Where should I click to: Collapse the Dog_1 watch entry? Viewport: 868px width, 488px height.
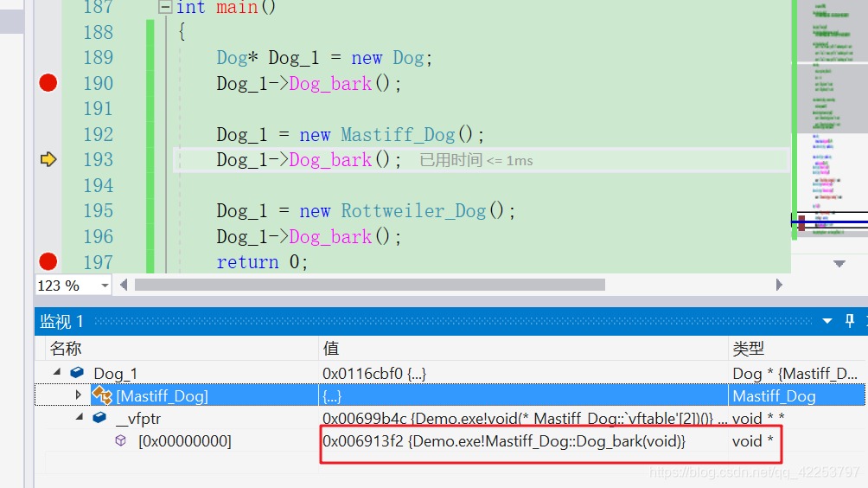pyautogui.click(x=57, y=373)
